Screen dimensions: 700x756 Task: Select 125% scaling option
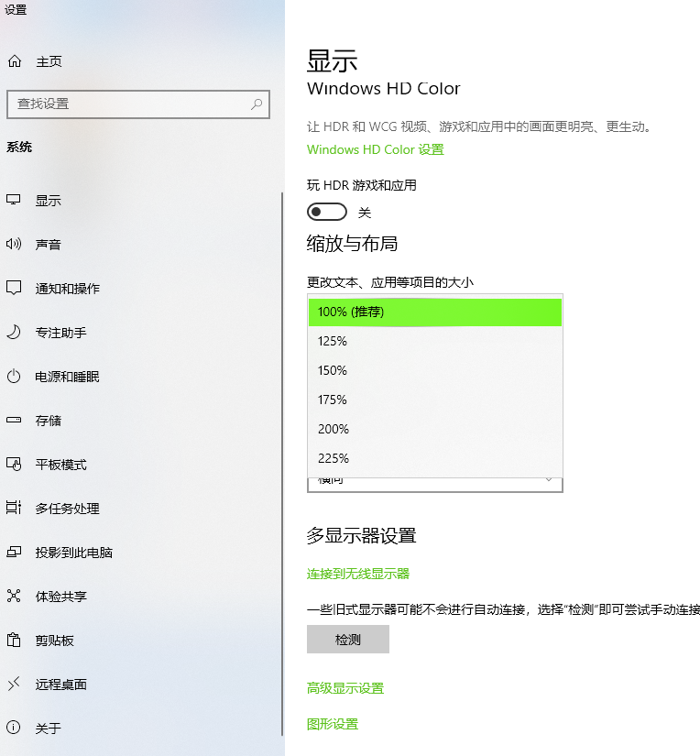[435, 342]
